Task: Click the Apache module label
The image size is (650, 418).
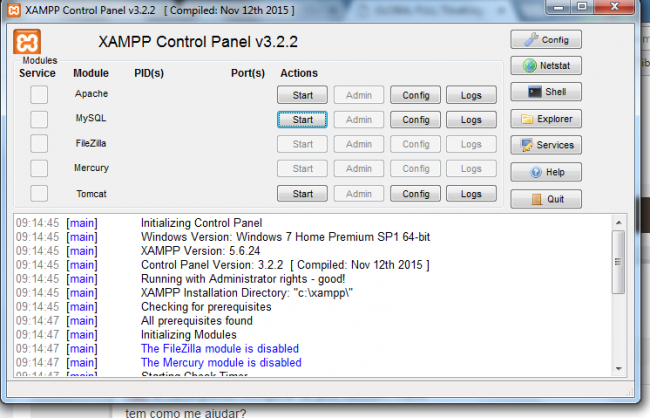Action: click(91, 94)
